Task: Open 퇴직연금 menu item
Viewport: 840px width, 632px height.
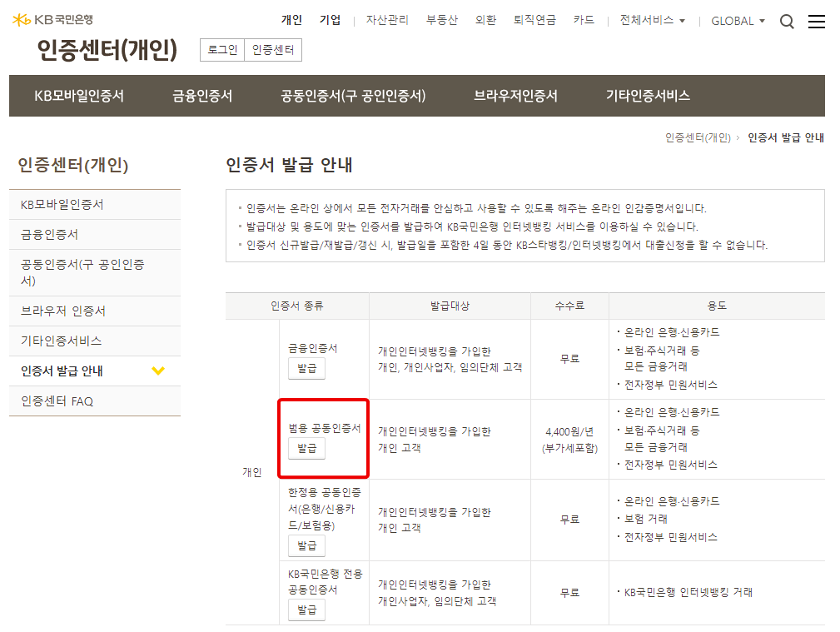Action: [x=534, y=20]
